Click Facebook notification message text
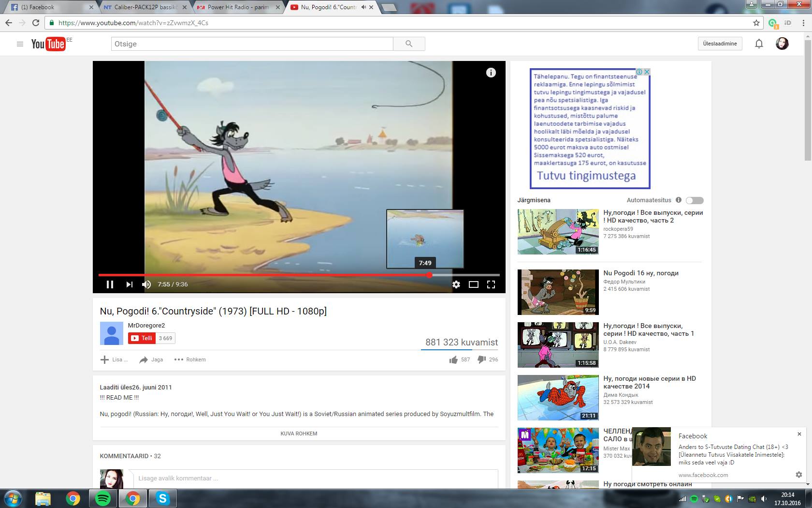This screenshot has height=508, width=812. click(x=733, y=455)
